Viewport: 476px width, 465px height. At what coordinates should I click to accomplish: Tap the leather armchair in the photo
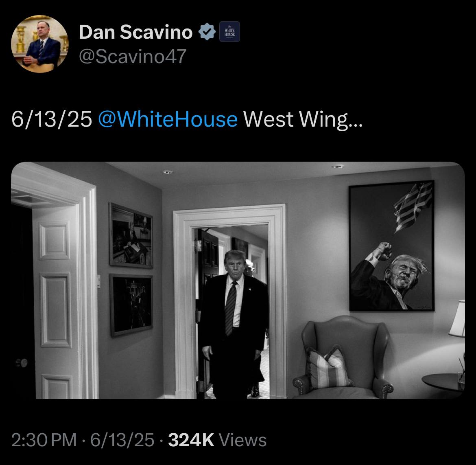tap(343, 358)
